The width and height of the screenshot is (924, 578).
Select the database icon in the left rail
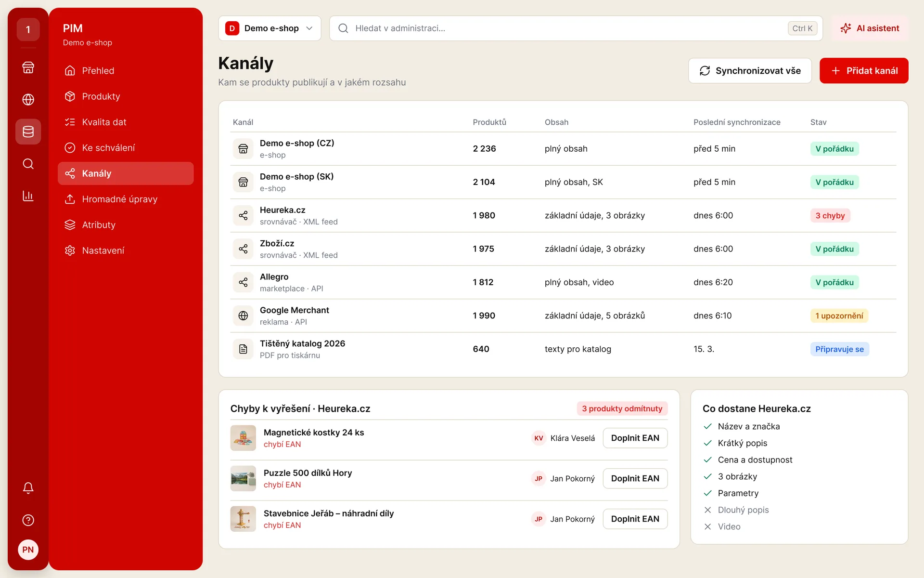click(28, 131)
